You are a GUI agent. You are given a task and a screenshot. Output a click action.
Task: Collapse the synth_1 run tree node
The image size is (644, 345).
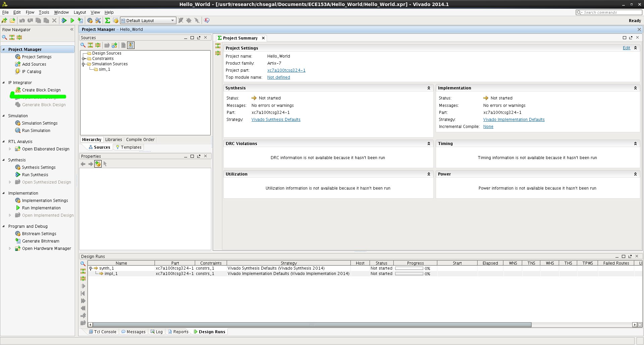pyautogui.click(x=91, y=268)
